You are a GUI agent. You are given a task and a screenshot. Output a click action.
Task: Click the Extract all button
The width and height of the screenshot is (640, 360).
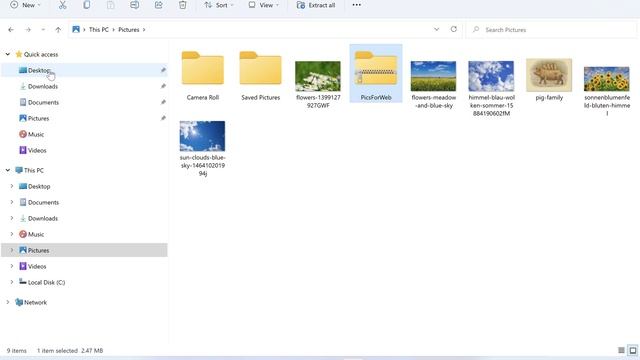(x=316, y=5)
